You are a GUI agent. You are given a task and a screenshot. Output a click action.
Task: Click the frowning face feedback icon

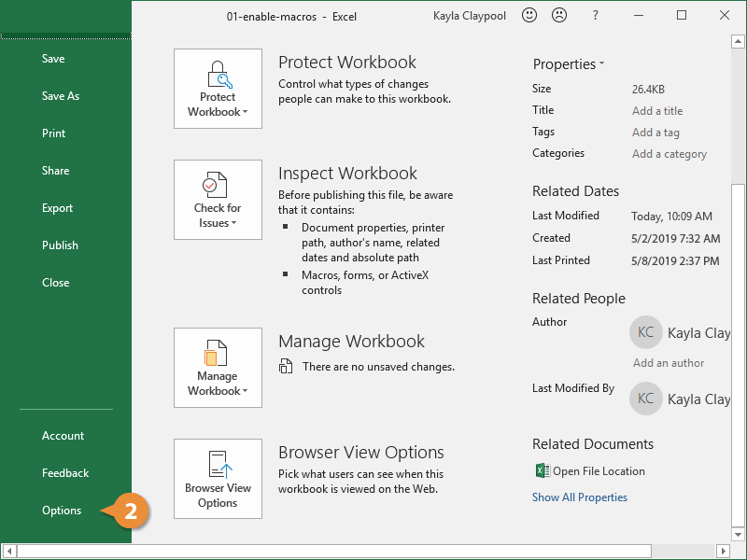coord(558,16)
